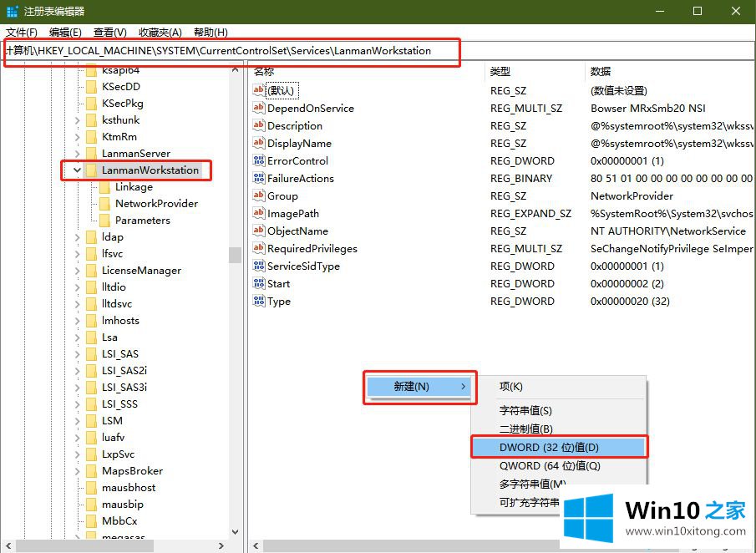Screen dimensions: 756x553
Task: Select the KSecPkg key in tree
Action: (x=123, y=104)
